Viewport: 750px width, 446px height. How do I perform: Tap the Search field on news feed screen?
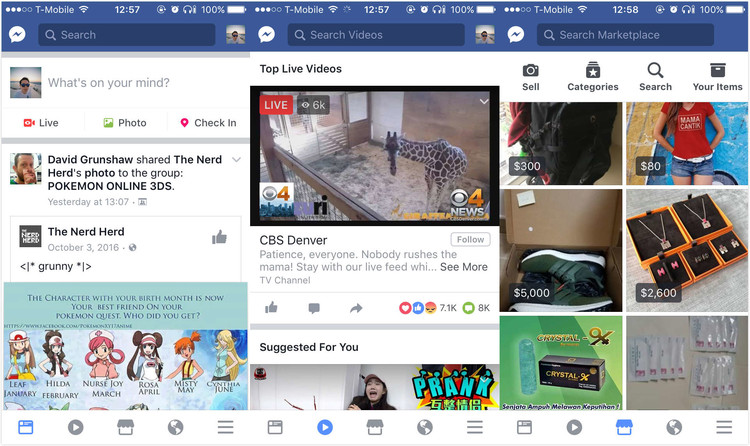pos(127,35)
